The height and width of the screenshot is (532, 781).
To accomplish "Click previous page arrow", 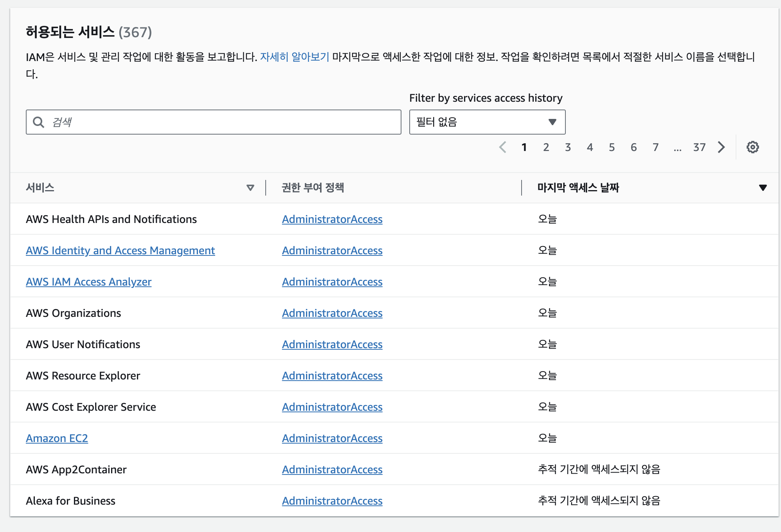I will 503,147.
